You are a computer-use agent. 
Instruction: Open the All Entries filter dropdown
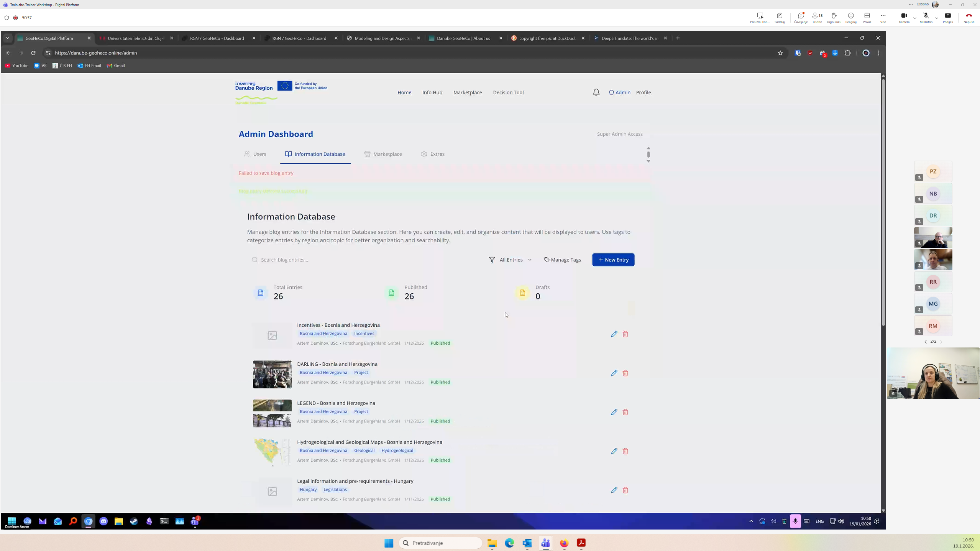click(x=510, y=260)
